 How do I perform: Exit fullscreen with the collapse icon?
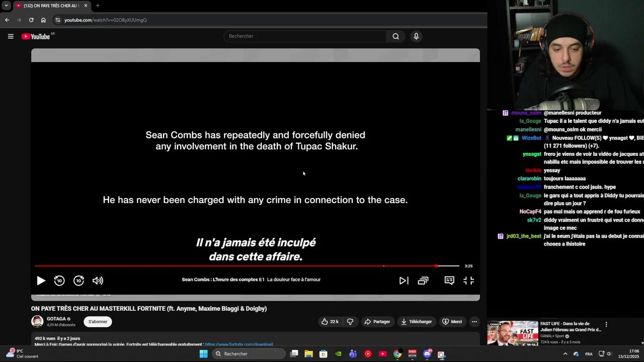point(468,281)
